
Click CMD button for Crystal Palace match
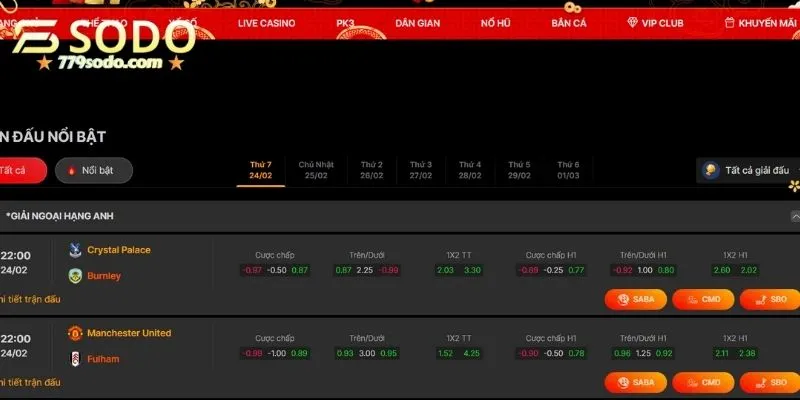703,299
